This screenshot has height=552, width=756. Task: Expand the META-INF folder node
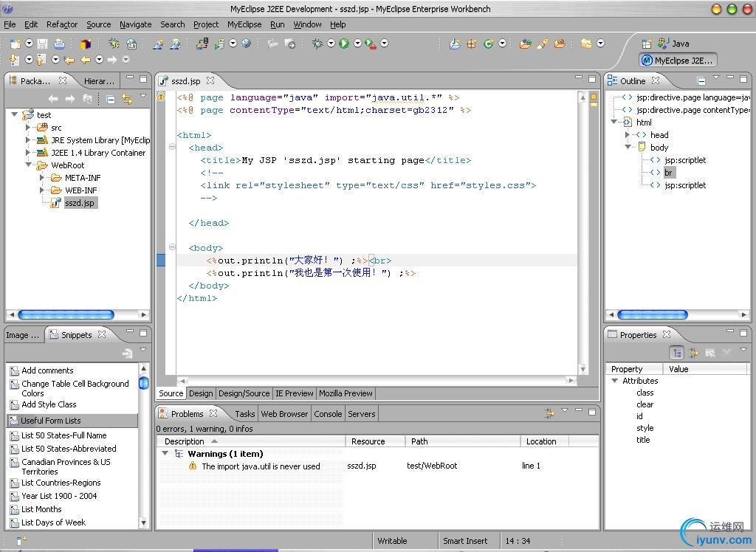point(42,177)
